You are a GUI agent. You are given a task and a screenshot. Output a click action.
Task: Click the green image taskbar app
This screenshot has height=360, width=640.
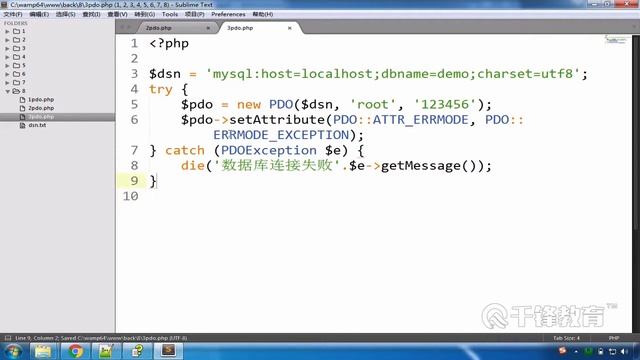(106, 351)
